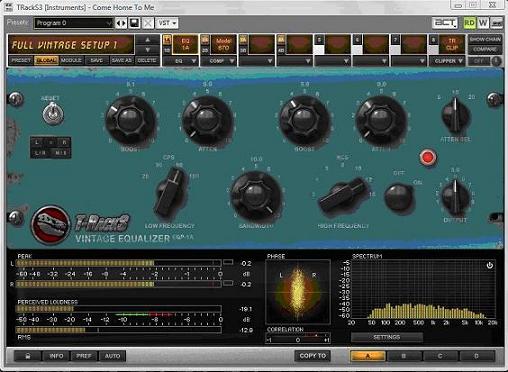
Task: Click the spectrum SETTINGS button
Action: (387, 337)
